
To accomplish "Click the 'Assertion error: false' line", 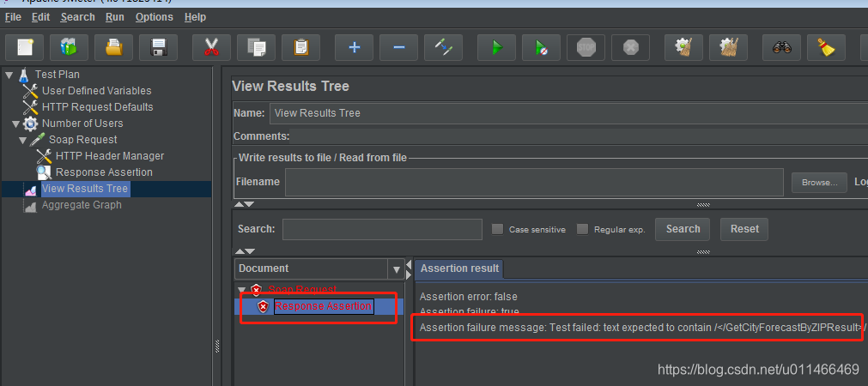I will [468, 297].
